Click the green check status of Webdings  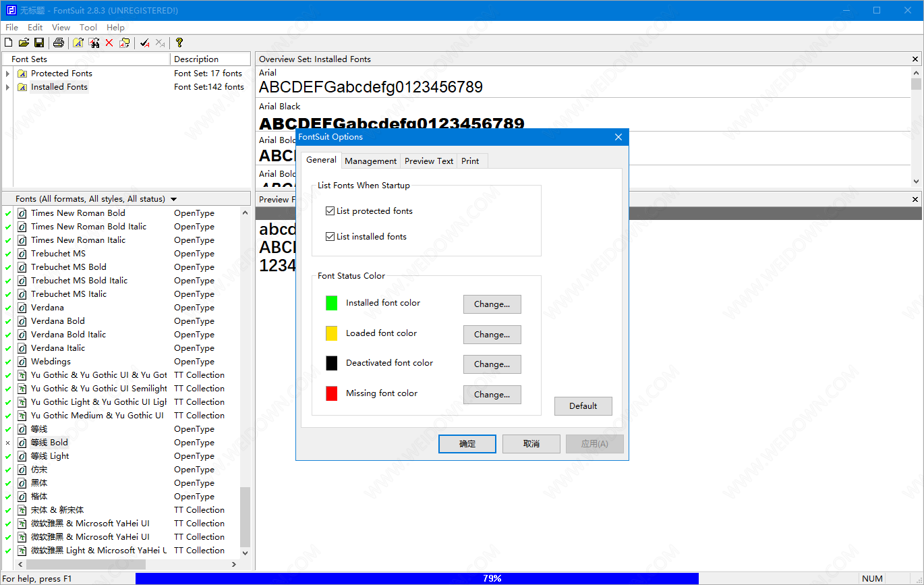8,362
